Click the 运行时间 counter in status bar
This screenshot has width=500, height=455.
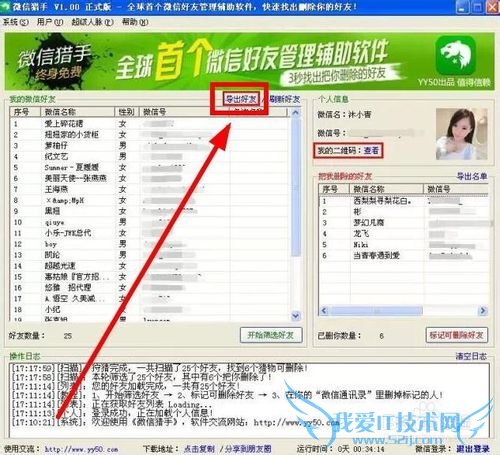click(361, 449)
